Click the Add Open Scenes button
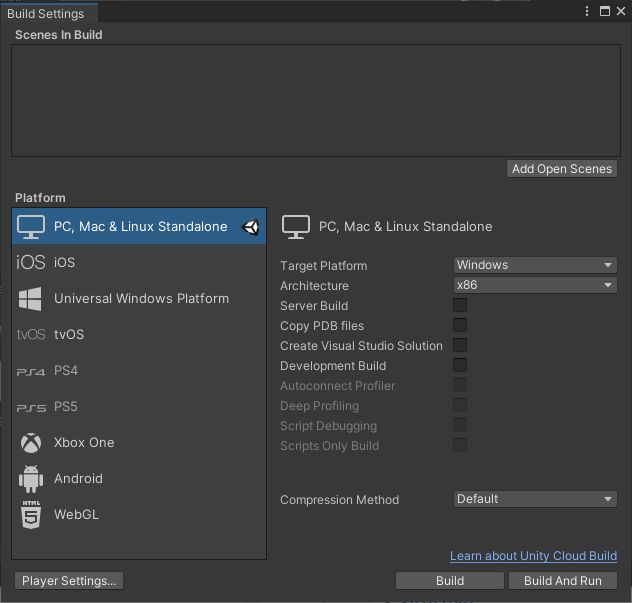The height and width of the screenshot is (603, 632). [562, 168]
